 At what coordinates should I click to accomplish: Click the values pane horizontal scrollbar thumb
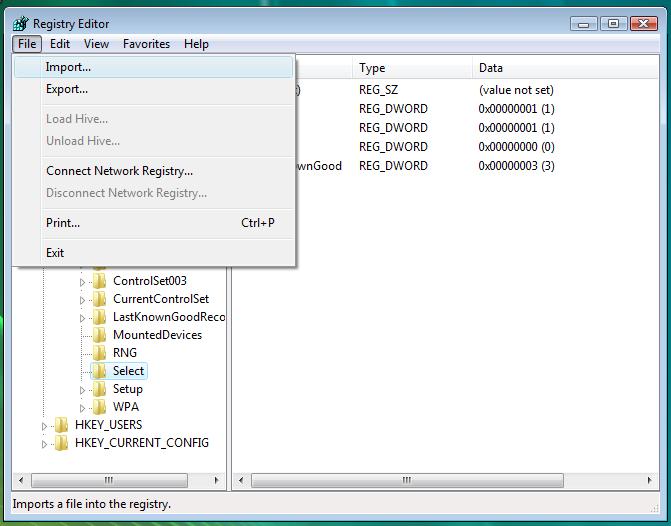point(407,480)
